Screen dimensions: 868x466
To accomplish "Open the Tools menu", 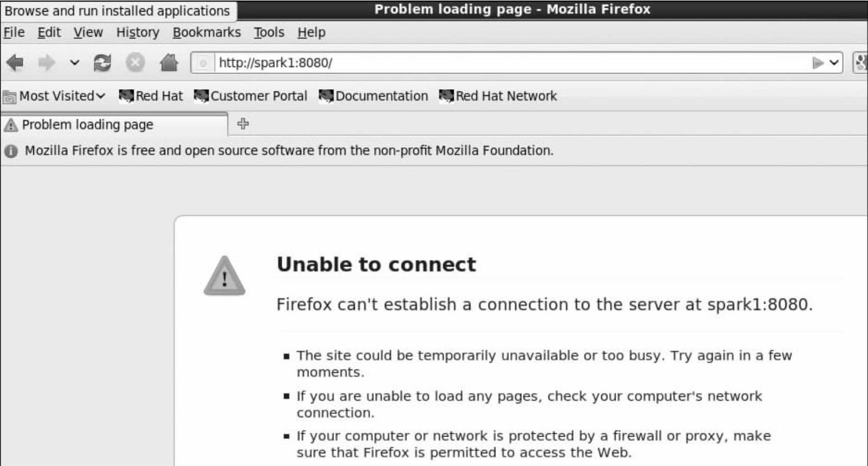I will [x=269, y=33].
